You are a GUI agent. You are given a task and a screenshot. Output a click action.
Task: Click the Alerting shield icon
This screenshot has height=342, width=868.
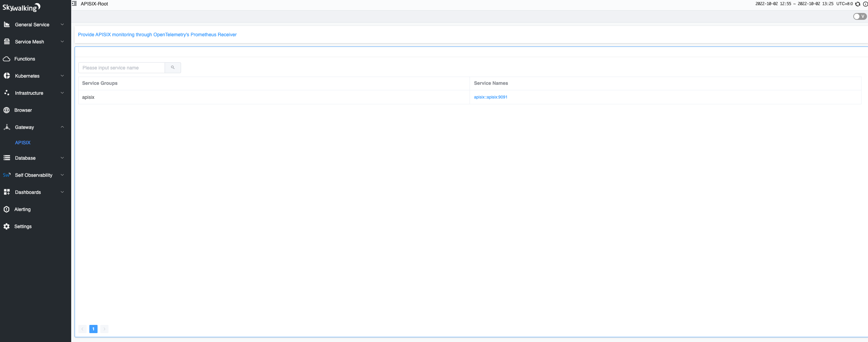click(7, 209)
